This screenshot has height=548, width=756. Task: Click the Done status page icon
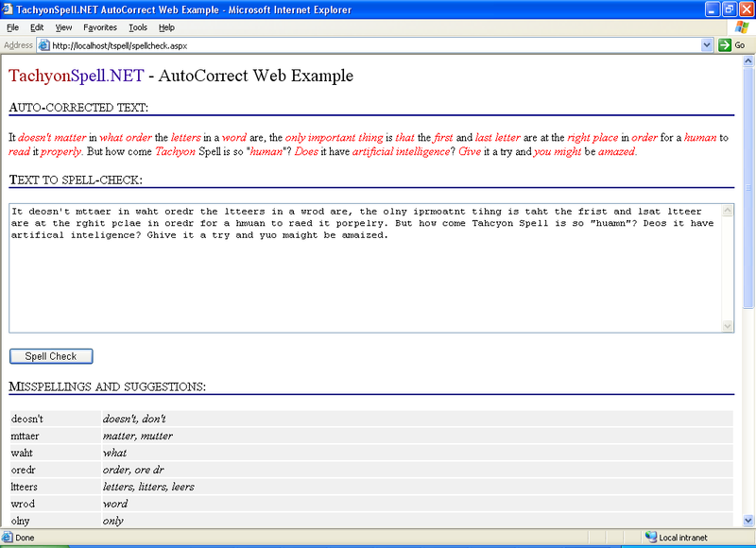pyautogui.click(x=7, y=537)
